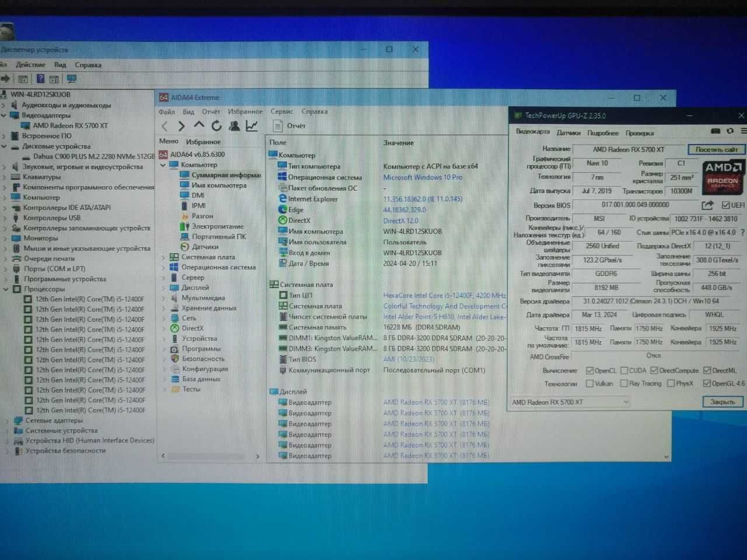Open HexaCore Intel Core i5-12400F link
This screenshot has height=560, width=747.
(445, 296)
